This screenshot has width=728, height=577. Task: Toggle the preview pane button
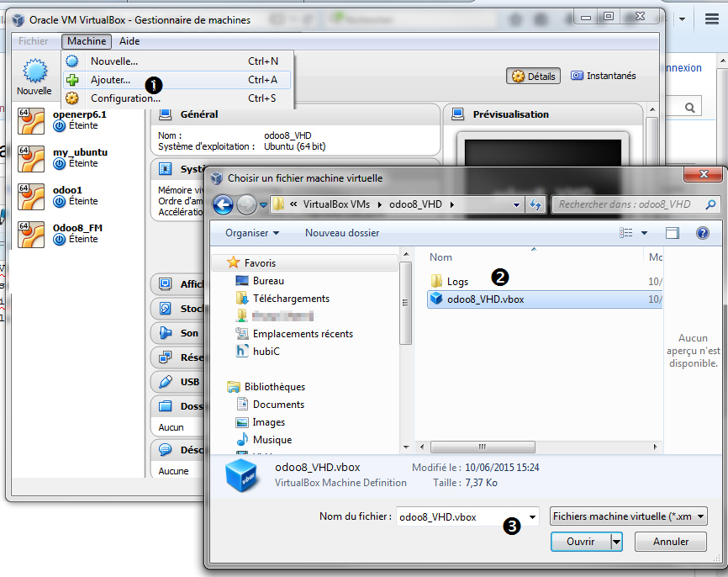click(x=673, y=233)
